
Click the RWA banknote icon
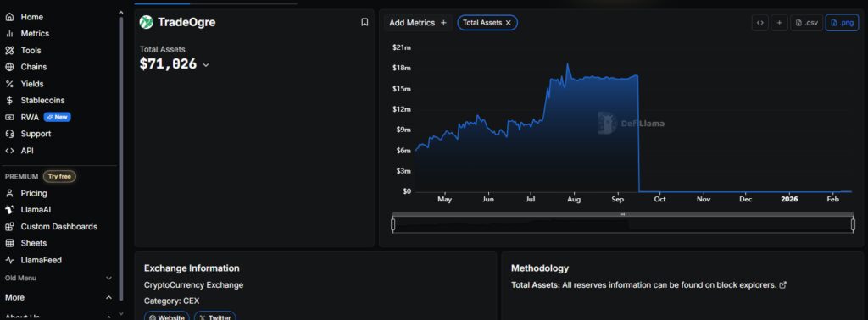pos(9,117)
